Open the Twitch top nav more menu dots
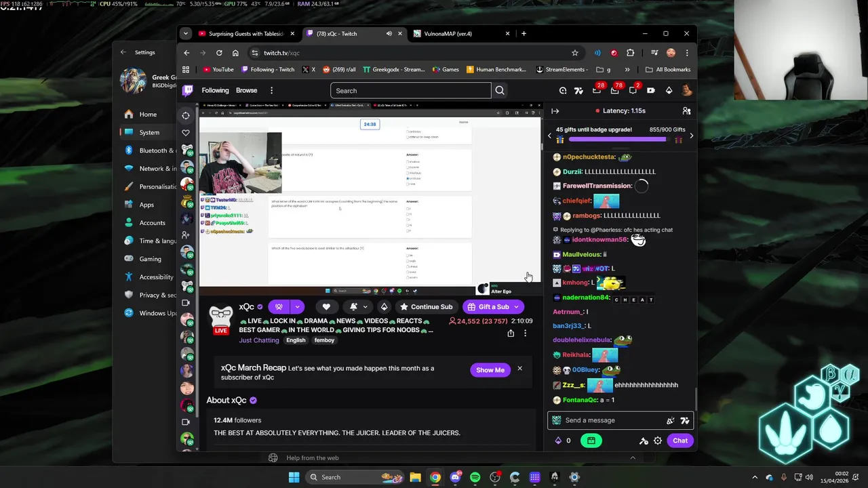This screenshot has width=868, height=488. (x=271, y=91)
